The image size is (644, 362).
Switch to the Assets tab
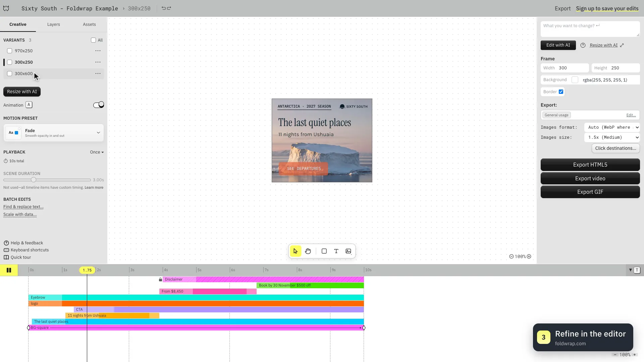click(x=89, y=24)
